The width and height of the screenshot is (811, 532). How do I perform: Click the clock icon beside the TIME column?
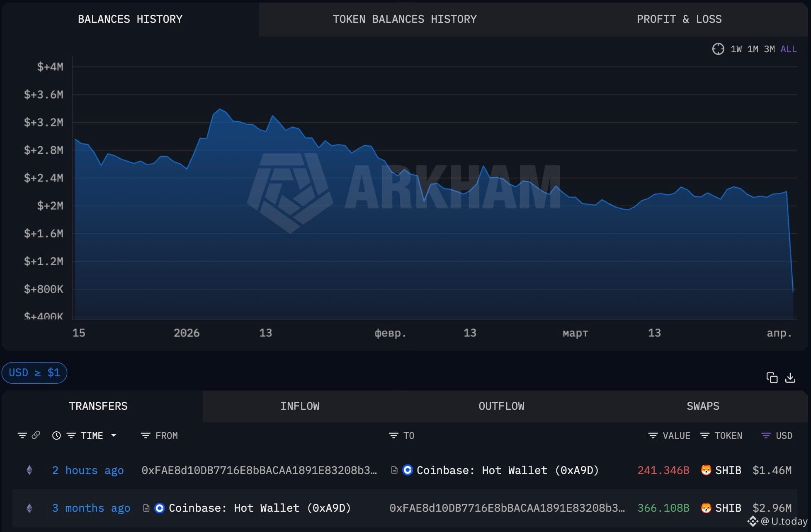tap(56, 435)
